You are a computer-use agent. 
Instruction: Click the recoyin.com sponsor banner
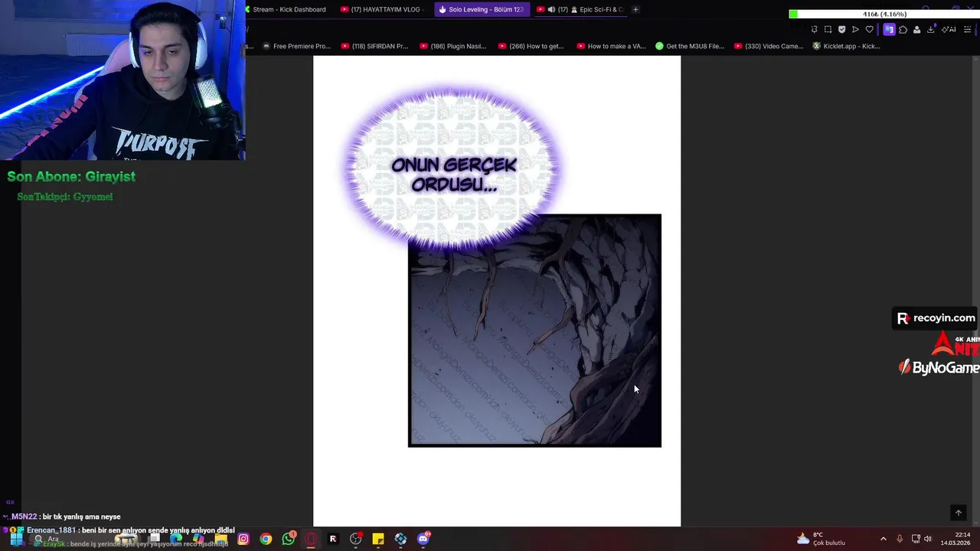coord(936,318)
